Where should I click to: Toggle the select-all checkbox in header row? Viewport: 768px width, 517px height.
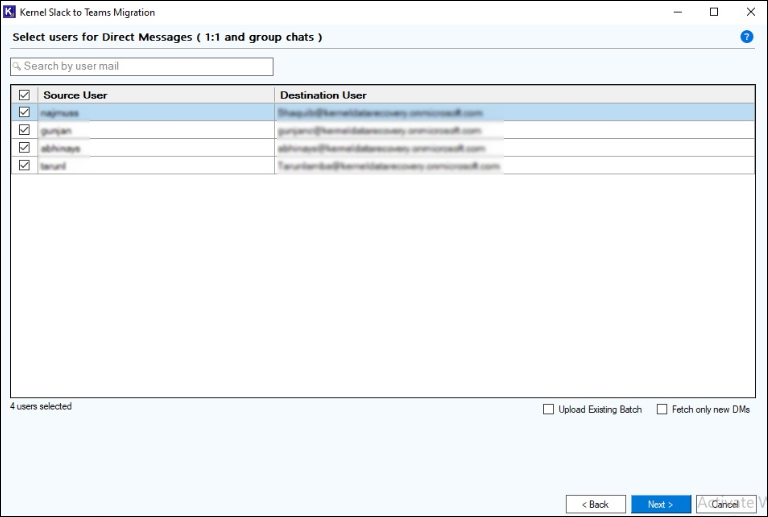(24, 94)
